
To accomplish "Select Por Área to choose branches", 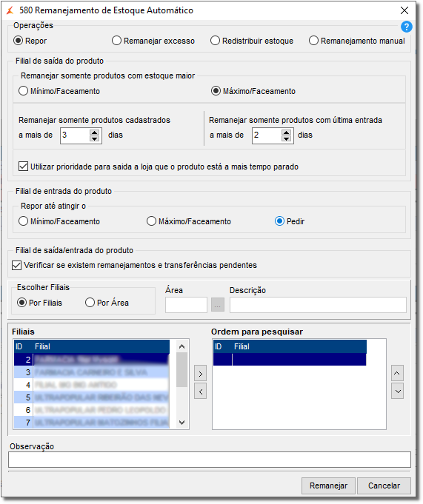I will coord(107,303).
